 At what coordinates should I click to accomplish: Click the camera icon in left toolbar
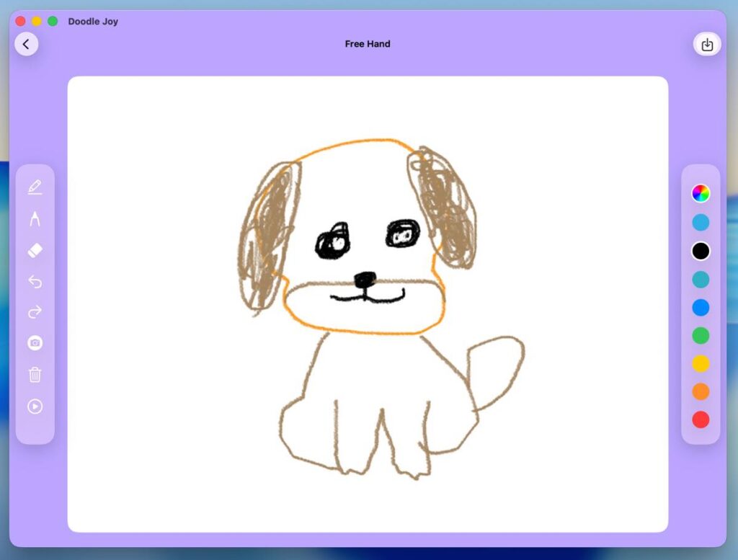[x=35, y=343]
